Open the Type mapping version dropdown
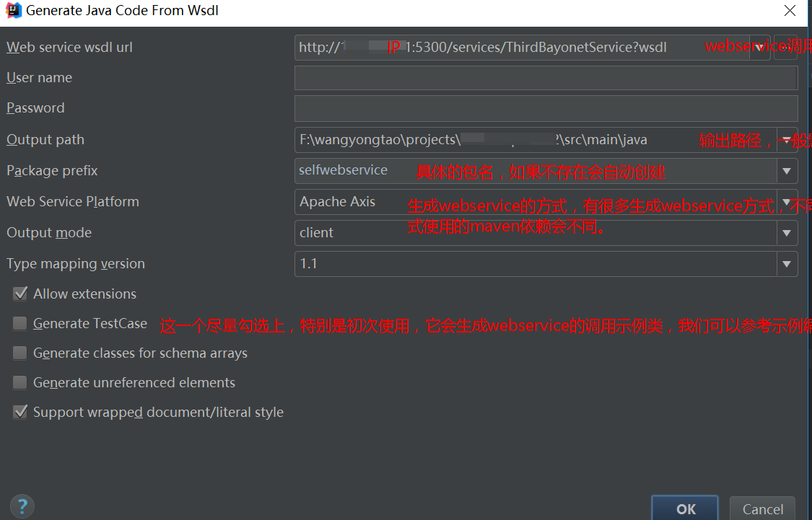The height and width of the screenshot is (520, 812). (x=786, y=263)
